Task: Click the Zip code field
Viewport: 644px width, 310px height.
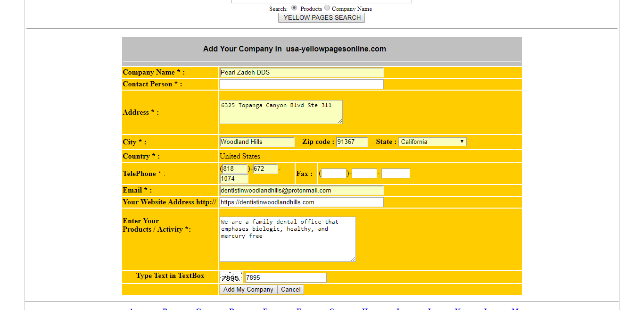Action: tap(352, 142)
